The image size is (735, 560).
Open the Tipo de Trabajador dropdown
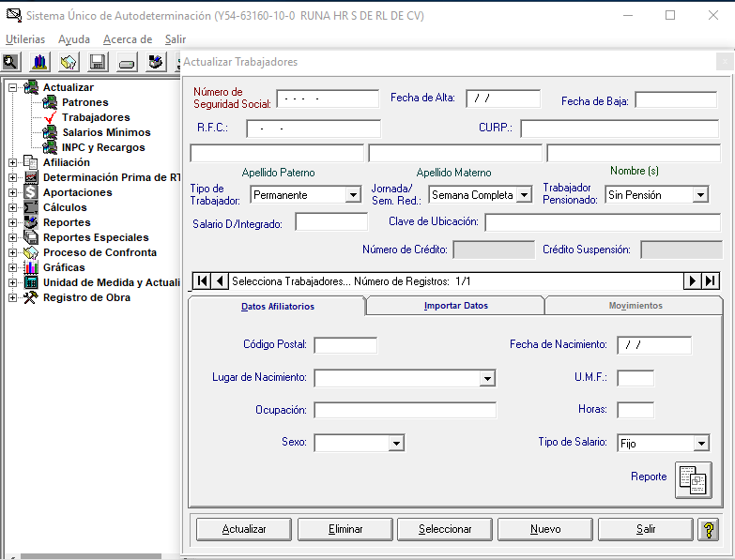point(353,195)
